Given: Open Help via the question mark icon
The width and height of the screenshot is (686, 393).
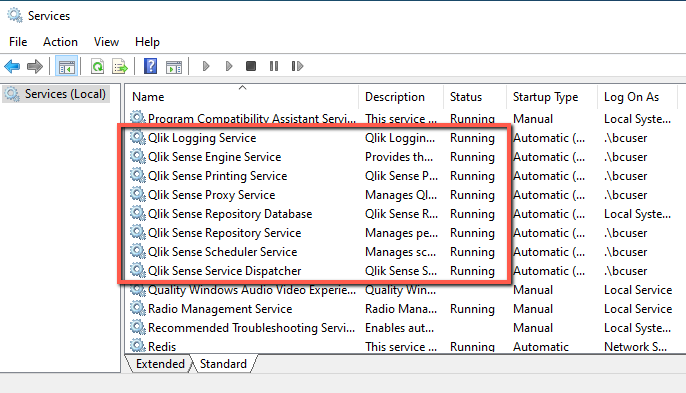Looking at the screenshot, I should pyautogui.click(x=150, y=67).
